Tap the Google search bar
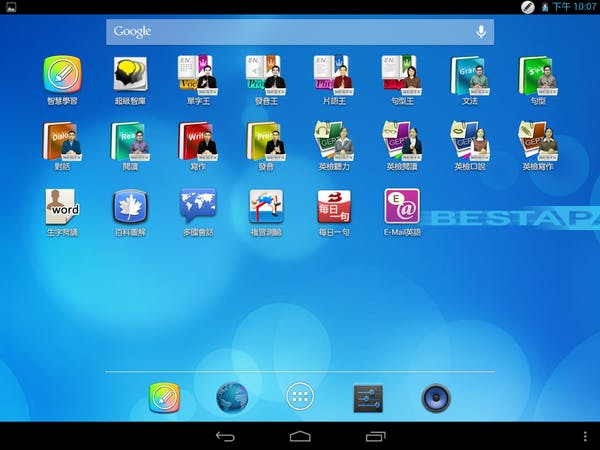600x450 pixels. 300,32
